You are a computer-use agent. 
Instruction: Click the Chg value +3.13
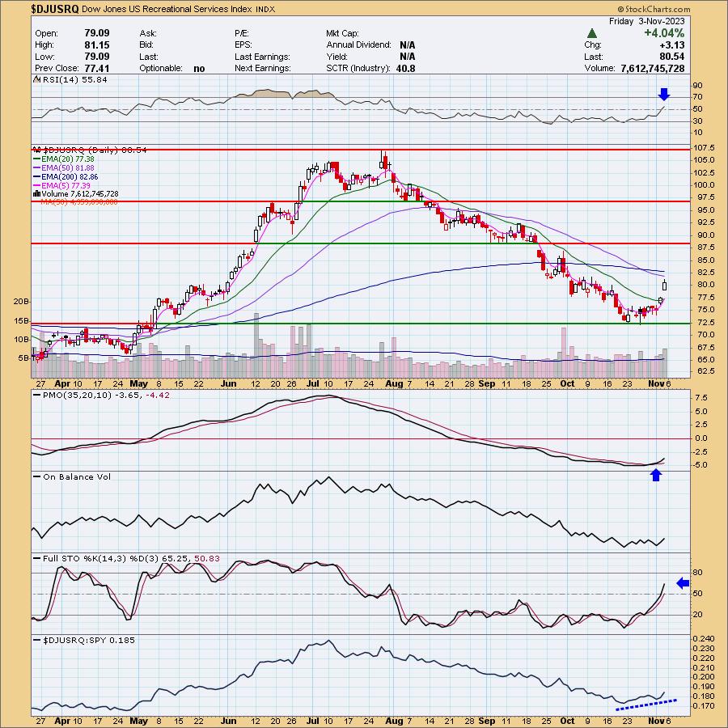point(674,45)
